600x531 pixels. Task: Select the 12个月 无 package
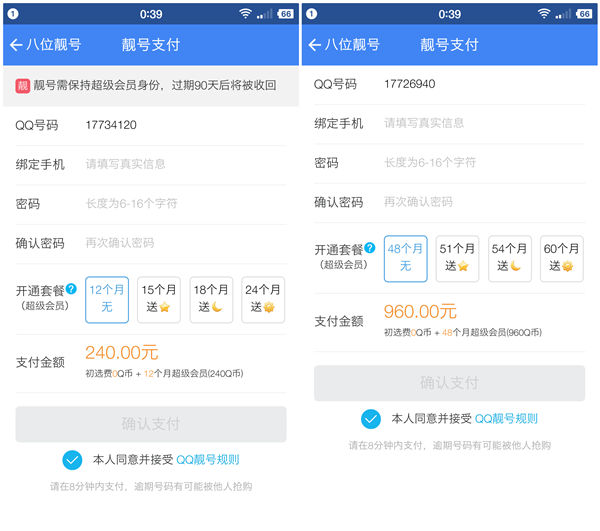pyautogui.click(x=107, y=300)
